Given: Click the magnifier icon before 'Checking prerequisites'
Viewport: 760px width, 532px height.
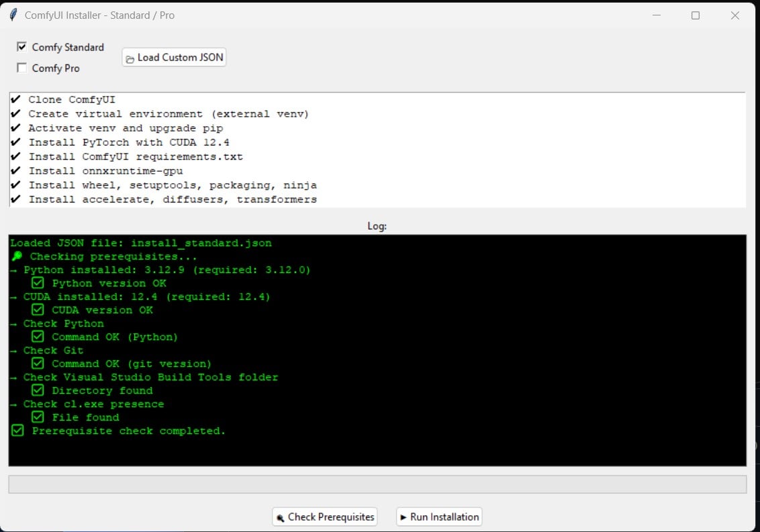Looking at the screenshot, I should coord(17,256).
